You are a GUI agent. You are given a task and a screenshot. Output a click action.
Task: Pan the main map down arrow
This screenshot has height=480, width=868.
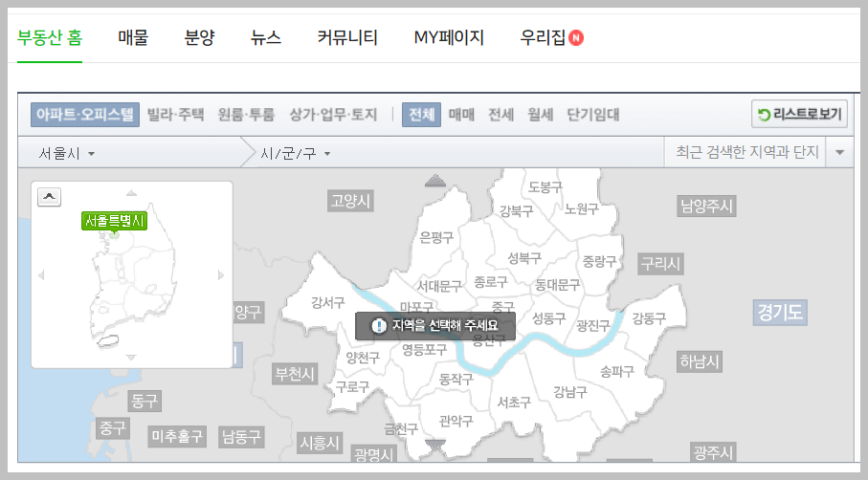435,446
